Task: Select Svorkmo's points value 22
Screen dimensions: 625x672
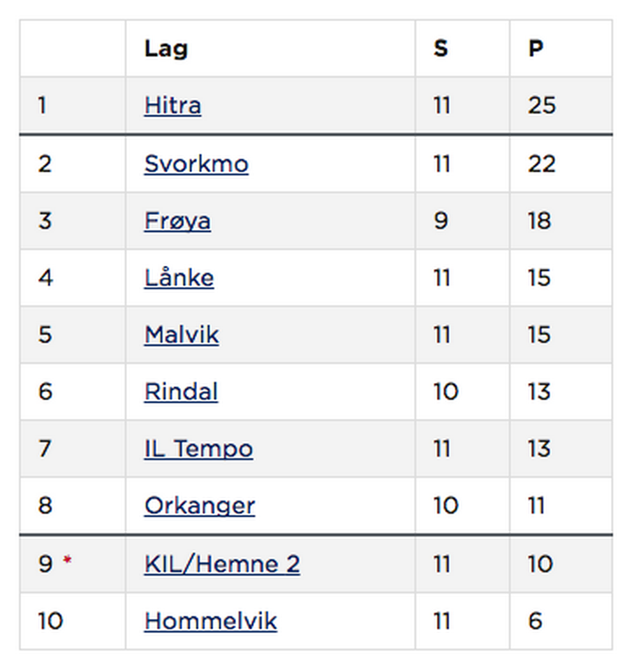Action: click(x=541, y=164)
